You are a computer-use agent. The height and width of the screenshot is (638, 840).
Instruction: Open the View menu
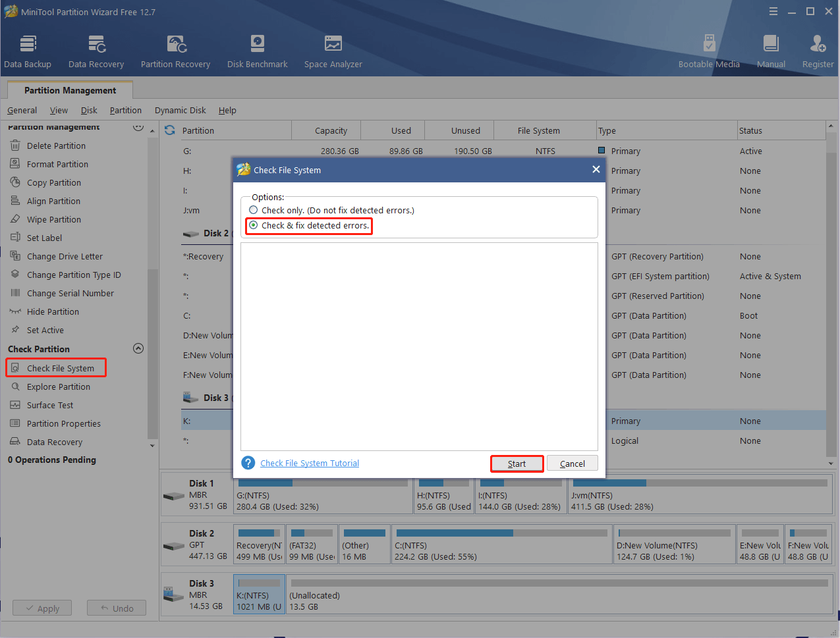click(59, 111)
